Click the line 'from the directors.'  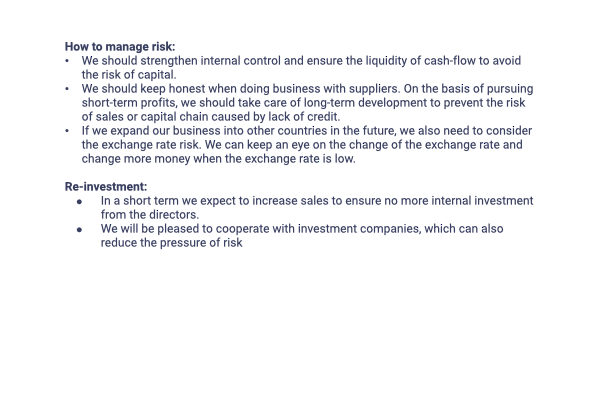150,215
